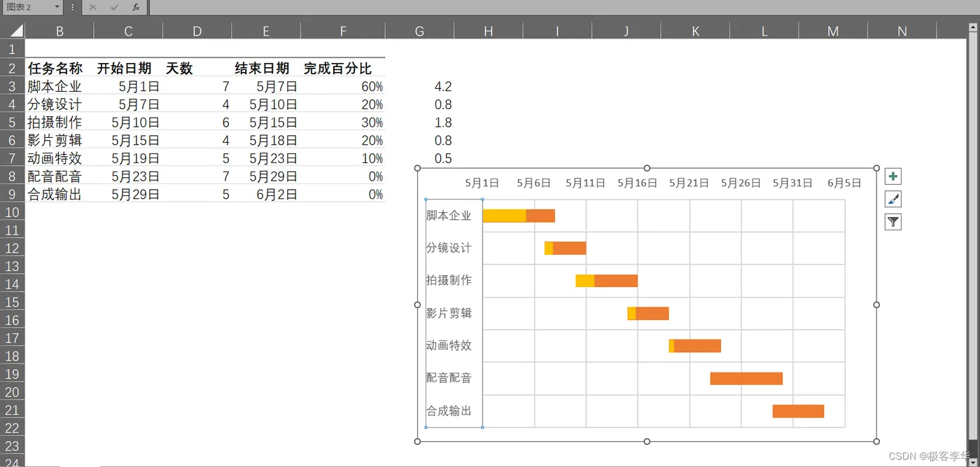This screenshot has width=980, height=467.
Task: Click chart category label 影片剪辑
Action: (449, 313)
